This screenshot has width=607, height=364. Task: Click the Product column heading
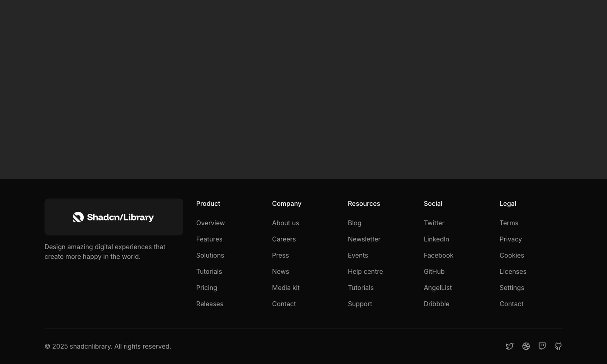coord(208,204)
